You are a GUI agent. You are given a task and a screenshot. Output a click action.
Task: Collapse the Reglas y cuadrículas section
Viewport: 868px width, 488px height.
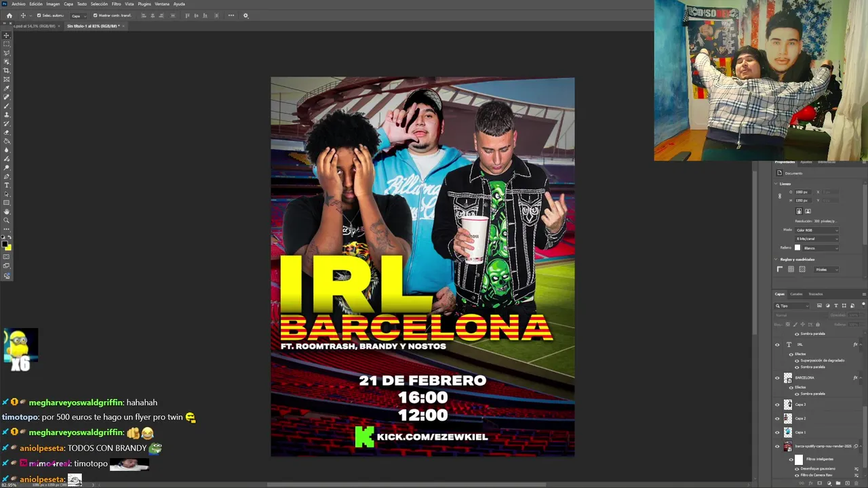tap(776, 260)
